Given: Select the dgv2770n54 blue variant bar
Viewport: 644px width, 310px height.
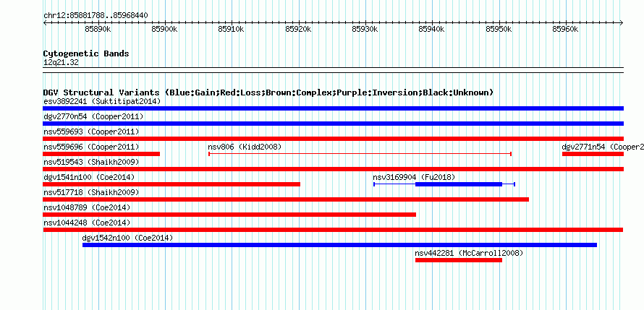Looking at the screenshot, I should (333, 124).
